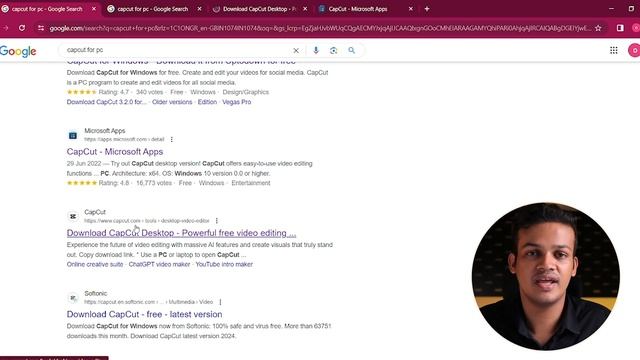Switch to the first capcut for pc tab
Viewport: 640px width, 360px height.
(x=47, y=9)
